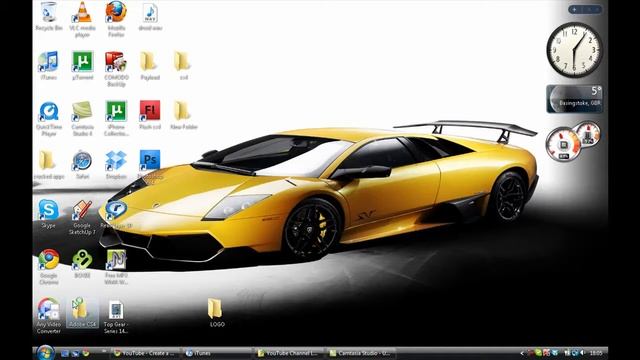Click the CPU meter sidebar gadget
The image size is (640, 360).
coord(573,141)
